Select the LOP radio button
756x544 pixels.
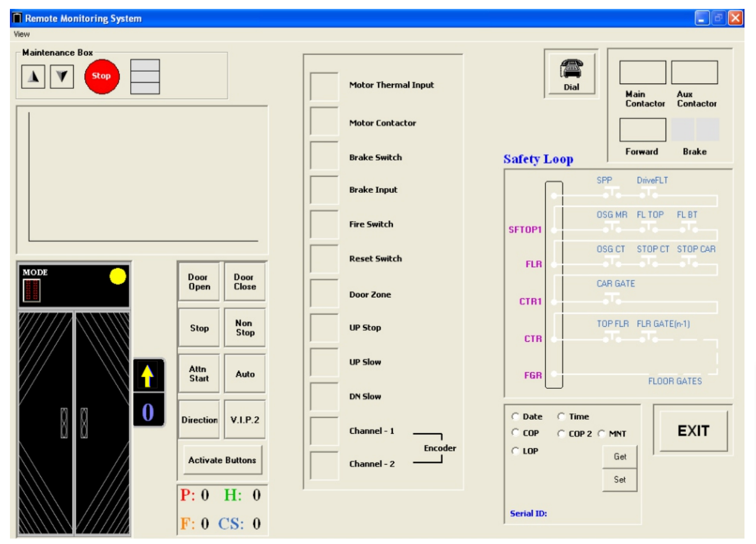coord(516,450)
